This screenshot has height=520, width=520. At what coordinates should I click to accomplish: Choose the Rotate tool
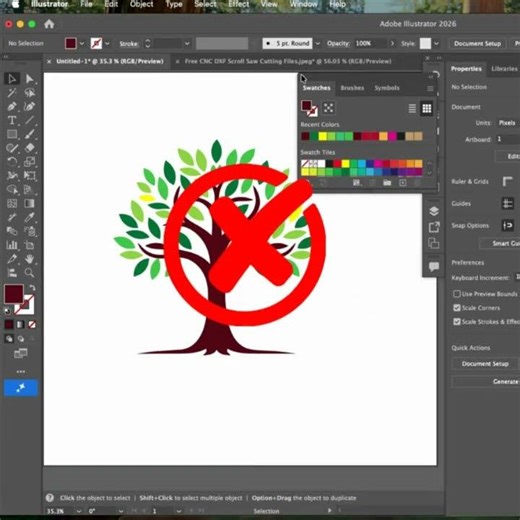pos(12,162)
